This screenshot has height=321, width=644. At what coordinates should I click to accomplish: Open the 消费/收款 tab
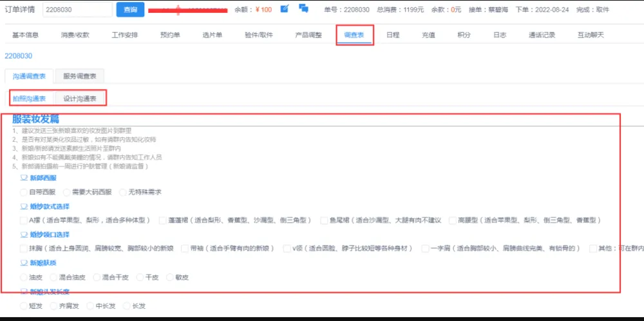click(x=75, y=35)
